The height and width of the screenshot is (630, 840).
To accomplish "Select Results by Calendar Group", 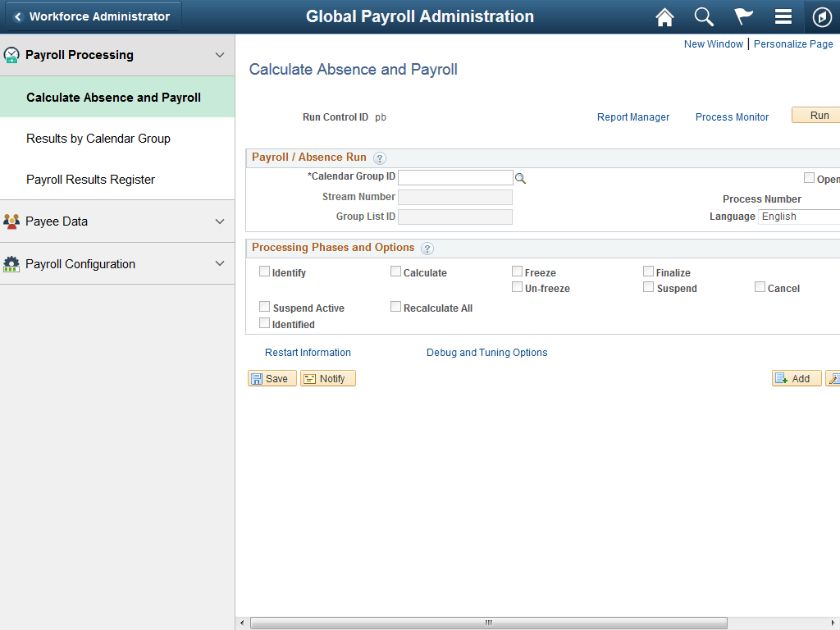I will (x=98, y=139).
